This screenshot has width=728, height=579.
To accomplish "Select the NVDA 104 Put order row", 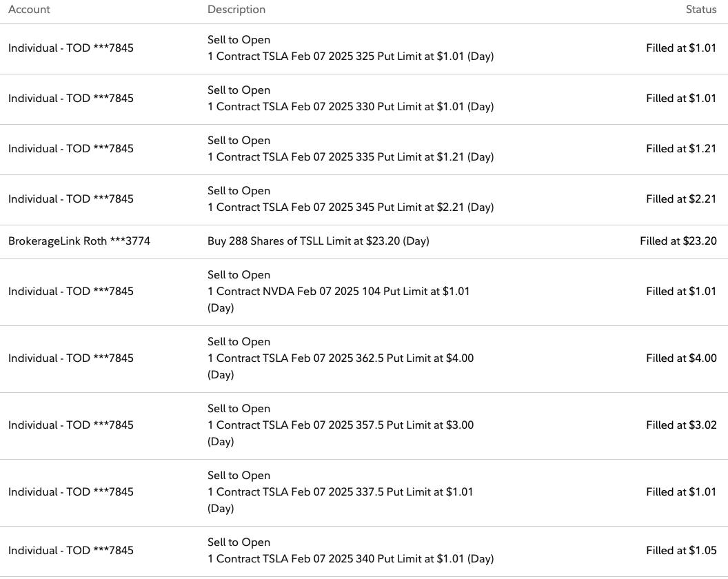I will [338, 292].
